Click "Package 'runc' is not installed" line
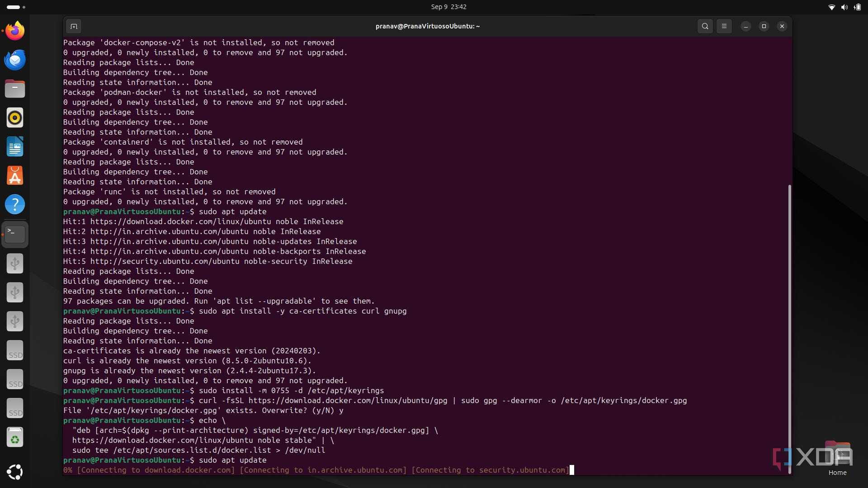This screenshot has height=488, width=868. point(169,192)
